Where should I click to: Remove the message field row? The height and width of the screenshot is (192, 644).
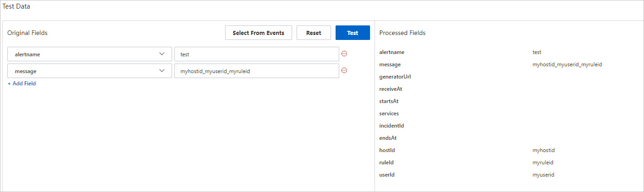pyautogui.click(x=344, y=70)
